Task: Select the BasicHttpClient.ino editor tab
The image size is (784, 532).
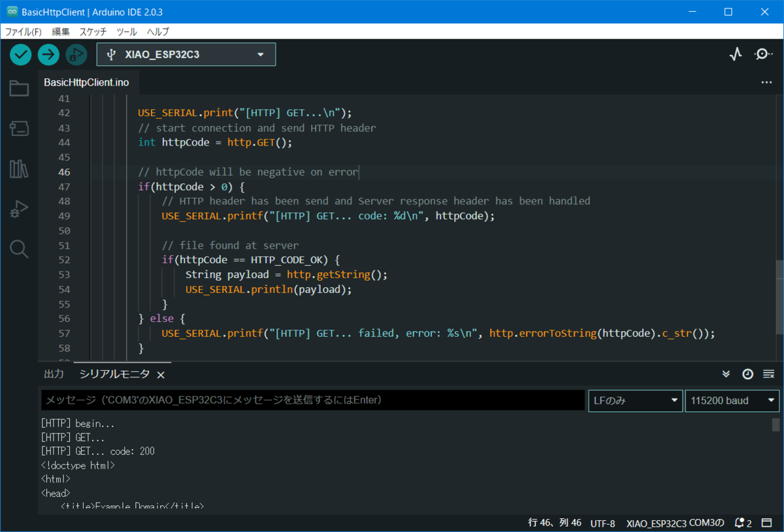Action: tap(87, 83)
